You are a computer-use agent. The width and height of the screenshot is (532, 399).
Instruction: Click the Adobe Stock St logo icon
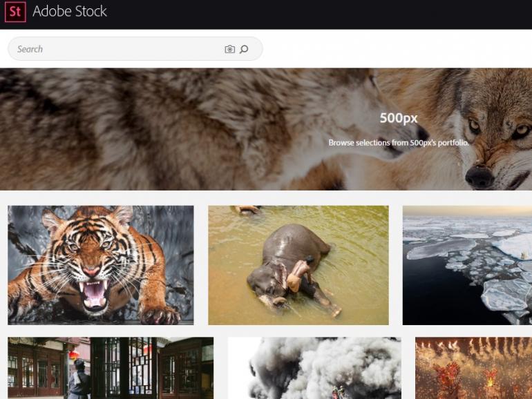[15, 11]
